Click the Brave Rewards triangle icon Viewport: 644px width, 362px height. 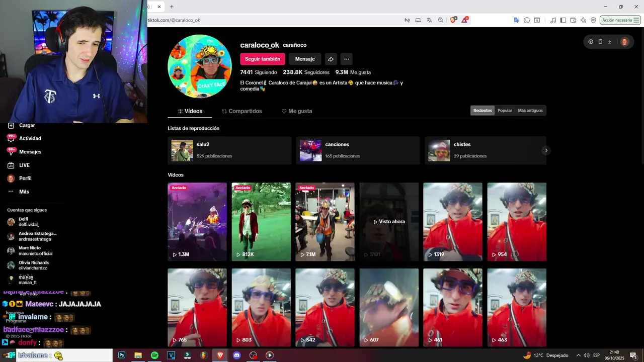tap(465, 20)
